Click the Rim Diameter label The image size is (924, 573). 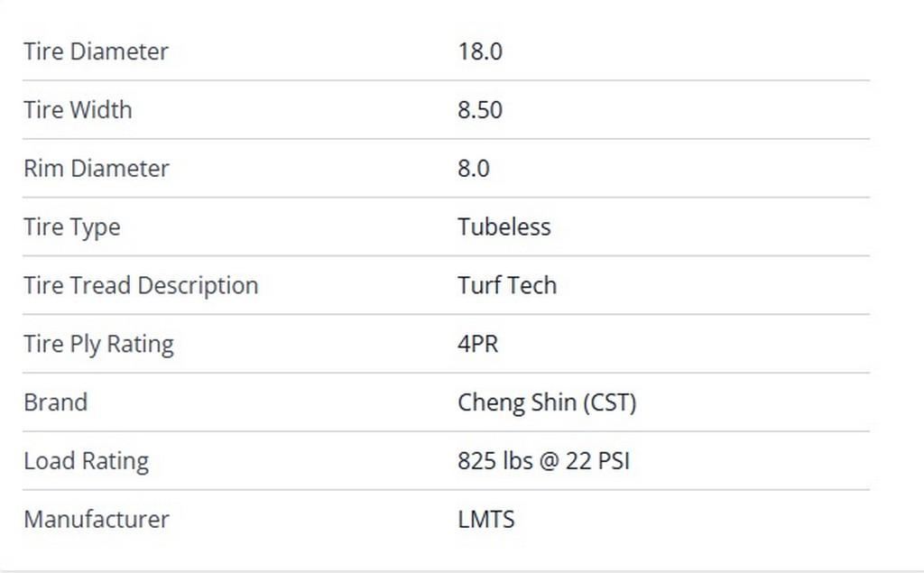point(96,169)
